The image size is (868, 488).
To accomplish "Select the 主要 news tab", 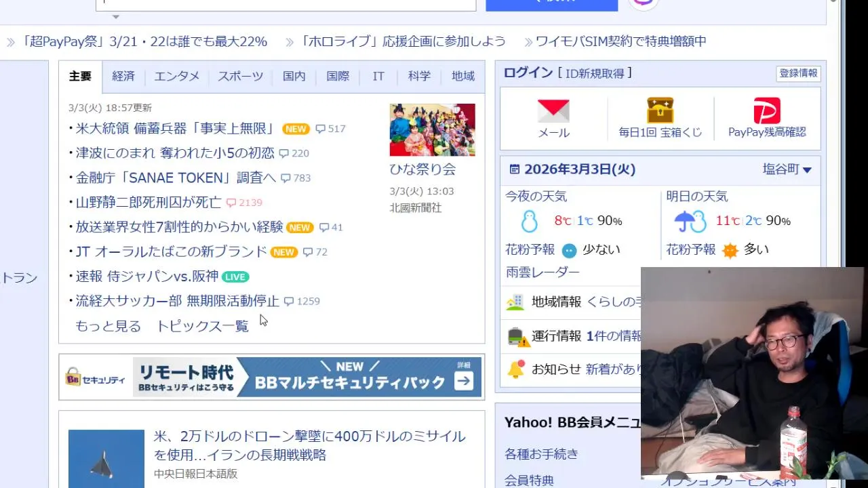I will (x=80, y=77).
